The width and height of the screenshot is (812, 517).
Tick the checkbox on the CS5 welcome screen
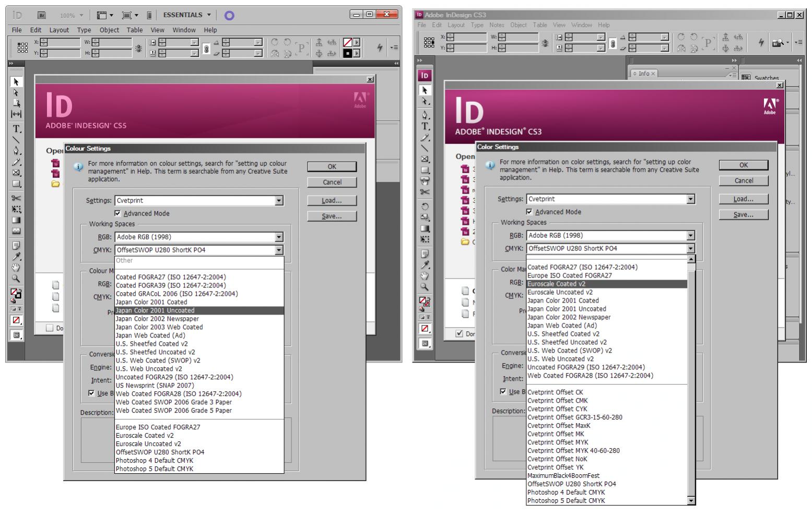pyautogui.click(x=50, y=328)
